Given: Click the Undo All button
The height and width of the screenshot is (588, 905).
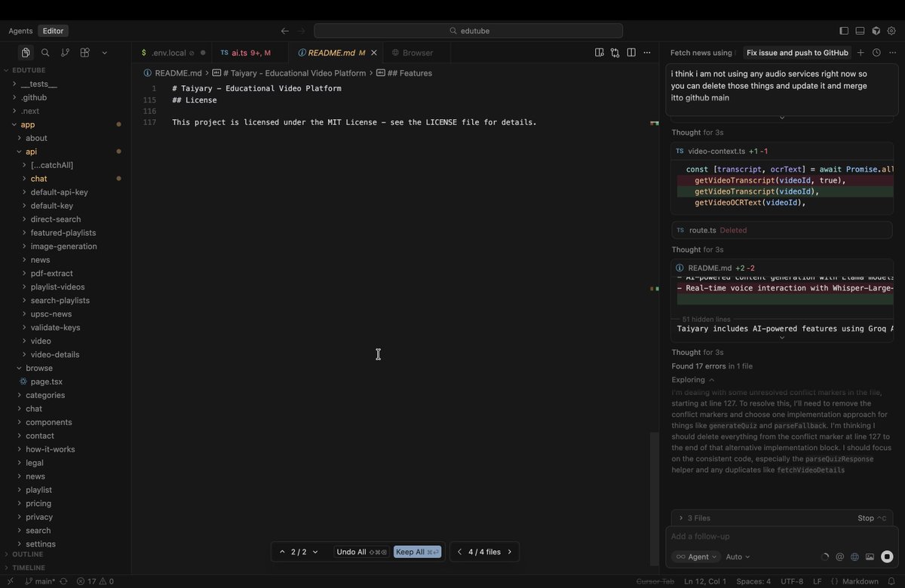Looking at the screenshot, I should point(362,552).
